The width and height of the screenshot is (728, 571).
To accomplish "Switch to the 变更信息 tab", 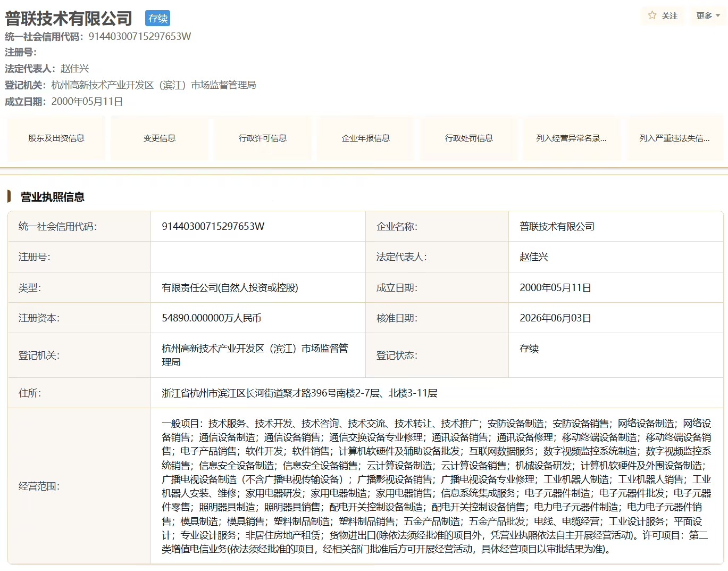I will [160, 138].
